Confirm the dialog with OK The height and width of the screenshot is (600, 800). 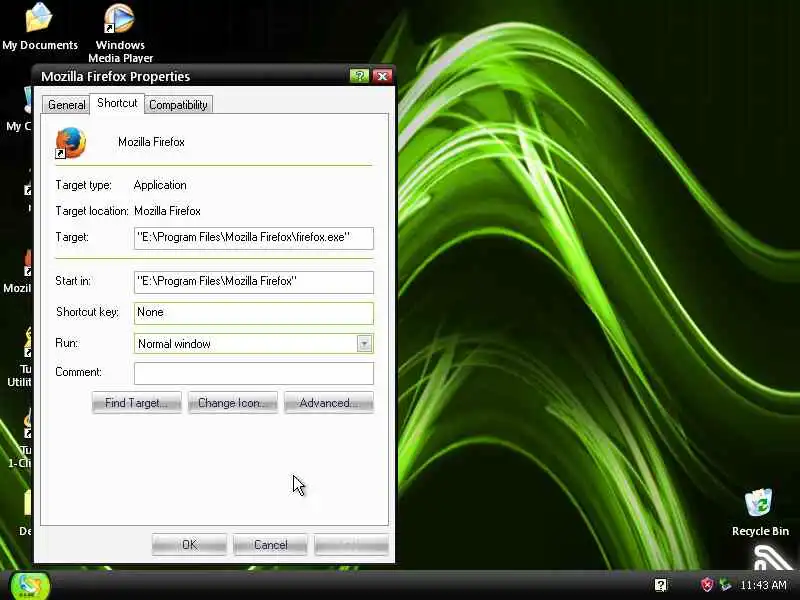tap(189, 545)
